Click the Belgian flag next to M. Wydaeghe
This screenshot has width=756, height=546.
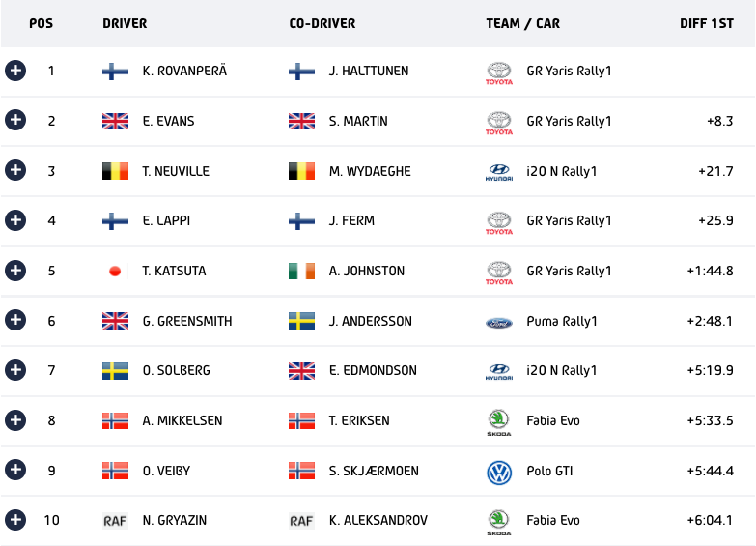click(x=301, y=172)
